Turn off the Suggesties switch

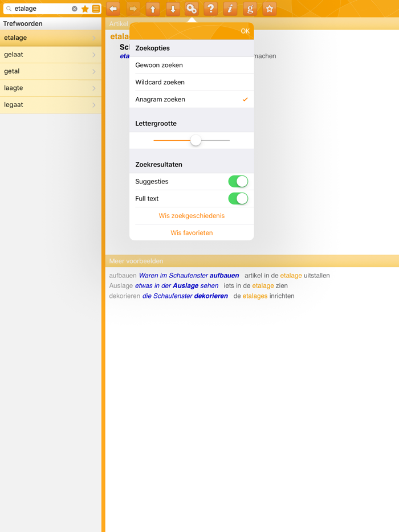coord(238,182)
